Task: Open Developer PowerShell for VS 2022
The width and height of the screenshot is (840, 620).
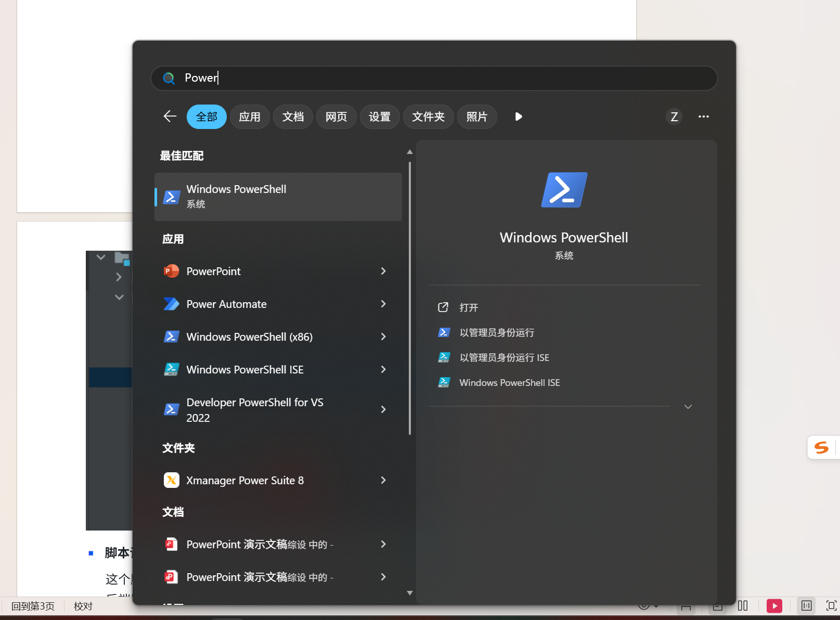Action: tap(278, 410)
